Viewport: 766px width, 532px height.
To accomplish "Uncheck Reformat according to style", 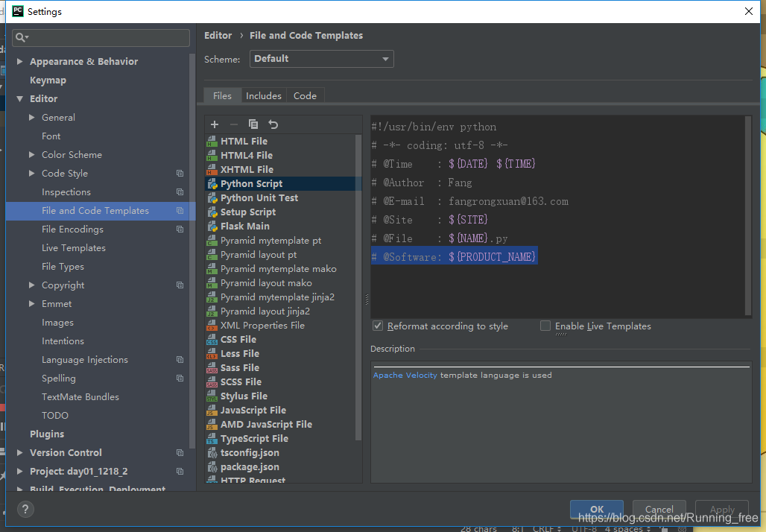I will click(378, 326).
